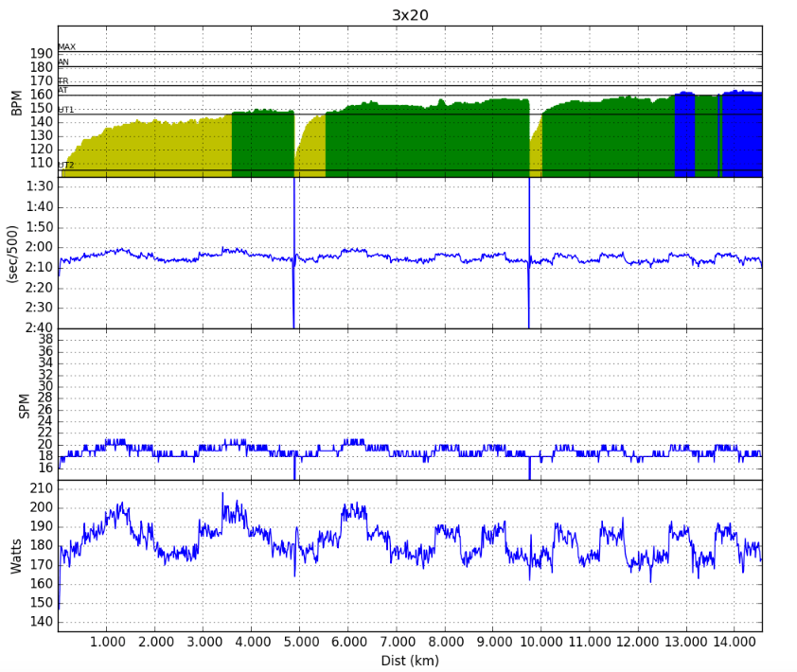Click the first yellow warm-up heart rate area

(148, 148)
